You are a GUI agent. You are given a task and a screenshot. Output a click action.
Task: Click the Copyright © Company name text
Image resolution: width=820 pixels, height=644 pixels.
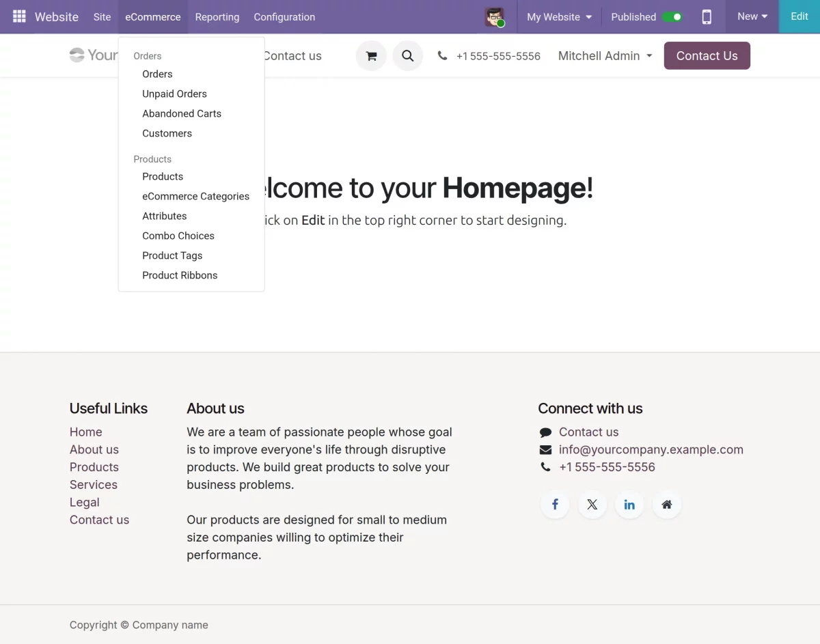click(139, 625)
